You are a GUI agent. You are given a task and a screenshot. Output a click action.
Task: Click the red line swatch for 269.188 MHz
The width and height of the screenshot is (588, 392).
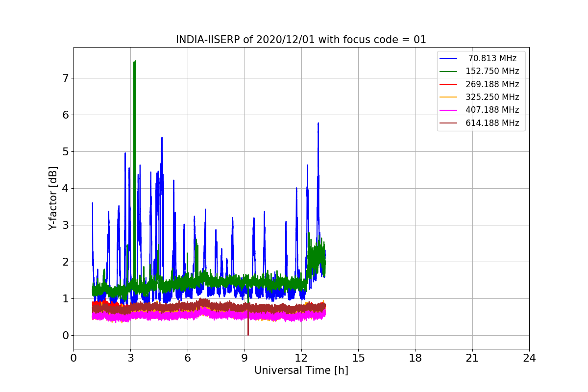click(x=448, y=84)
